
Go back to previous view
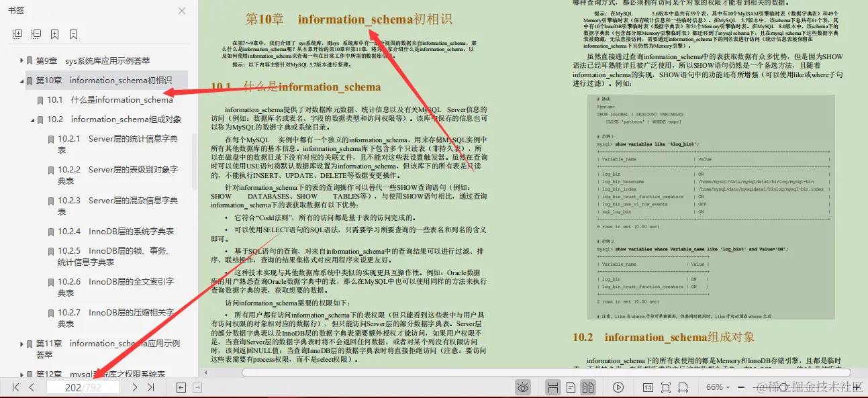click(181, 387)
